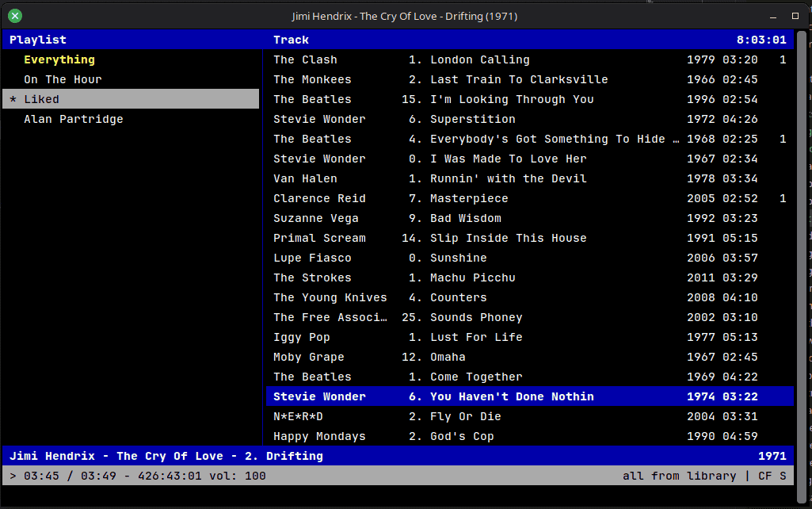Toggle the 'C' continue flag indicator
This screenshot has height=509, width=812.
(x=762, y=476)
